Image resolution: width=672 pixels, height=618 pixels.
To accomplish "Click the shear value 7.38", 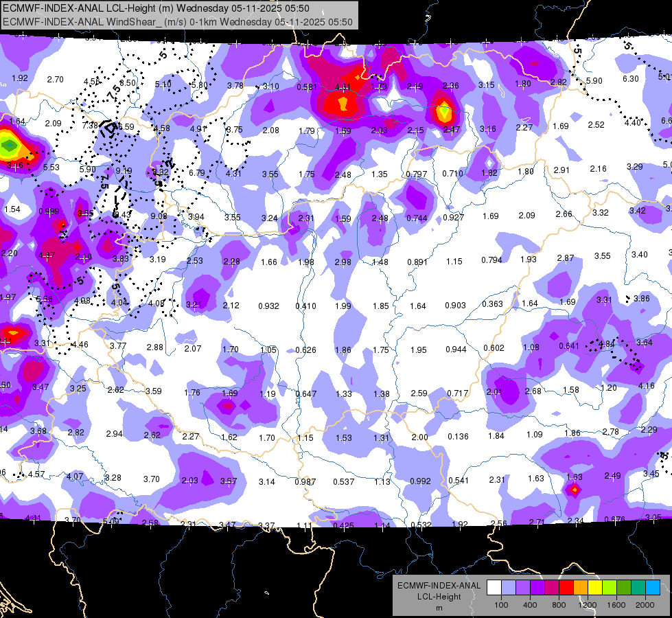I will 90,126.
